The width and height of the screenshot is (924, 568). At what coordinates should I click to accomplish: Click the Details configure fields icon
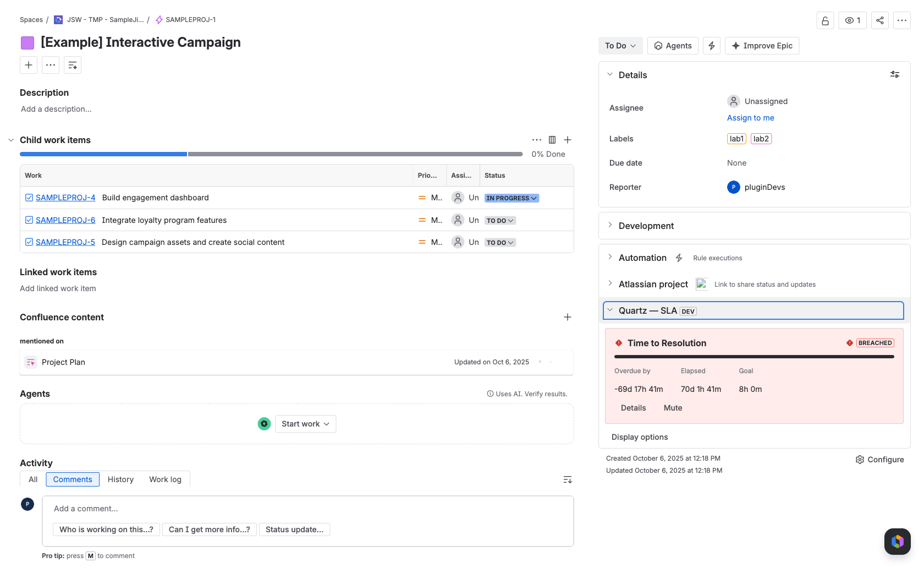coord(895,74)
